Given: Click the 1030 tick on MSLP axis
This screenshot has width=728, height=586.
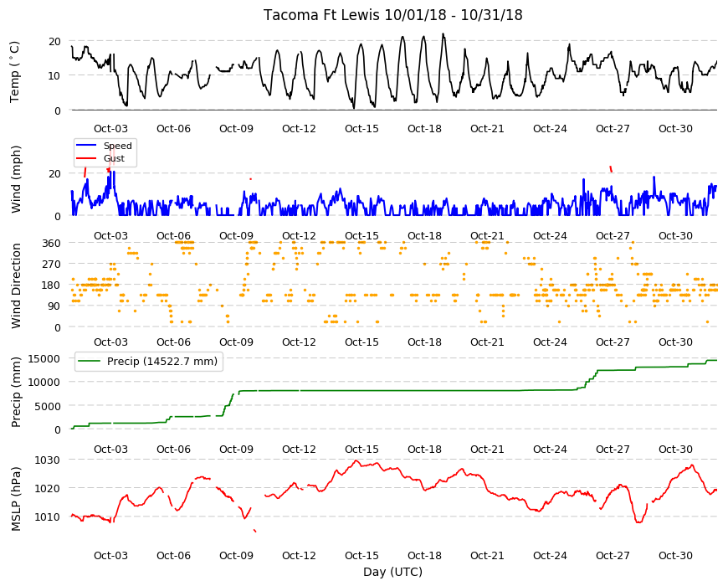Looking at the screenshot, I should [48, 460].
